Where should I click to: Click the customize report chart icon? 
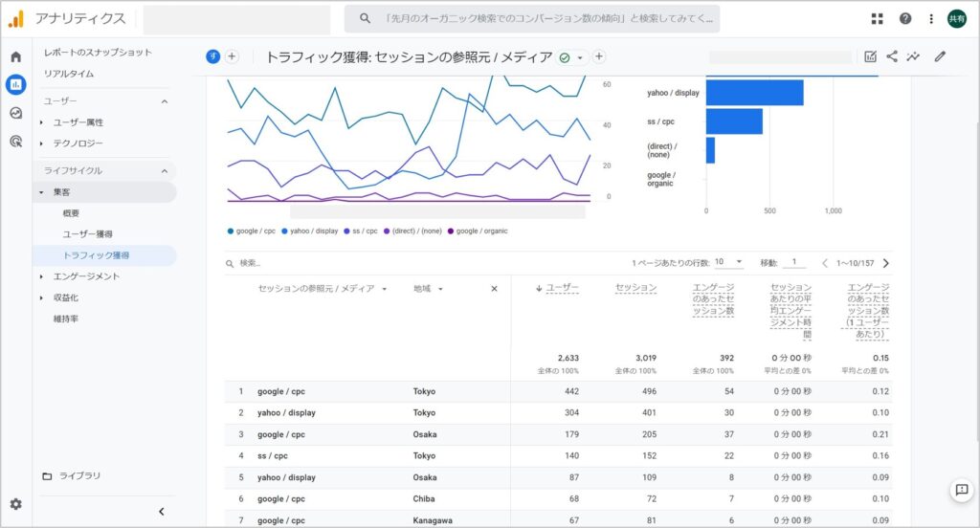[870, 56]
